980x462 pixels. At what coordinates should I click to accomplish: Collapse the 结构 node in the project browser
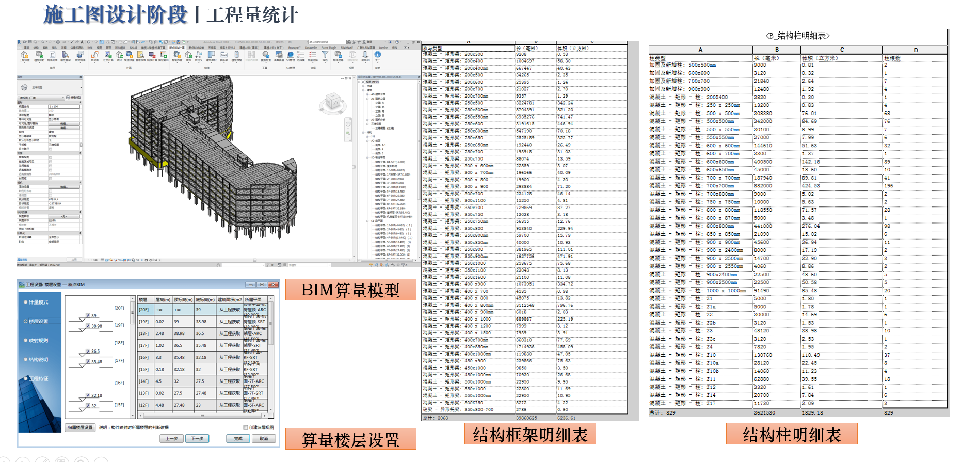[363, 133]
